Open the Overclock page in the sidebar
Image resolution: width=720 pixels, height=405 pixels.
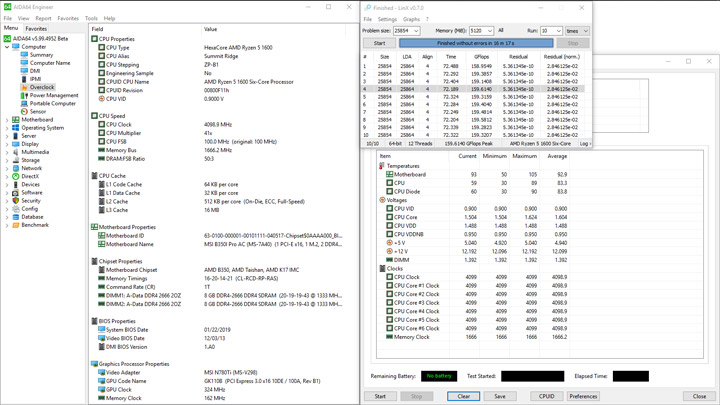[42, 87]
